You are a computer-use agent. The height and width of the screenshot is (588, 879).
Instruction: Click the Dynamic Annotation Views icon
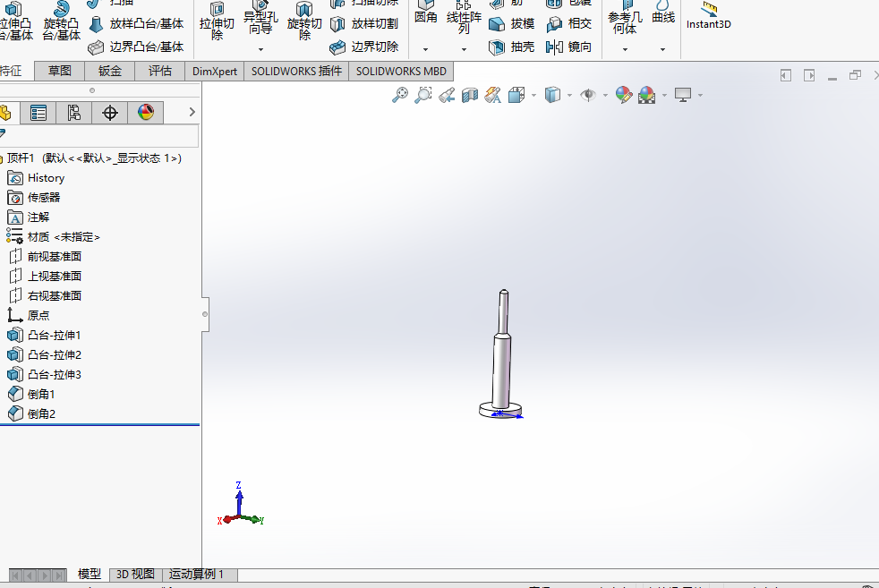(x=492, y=95)
